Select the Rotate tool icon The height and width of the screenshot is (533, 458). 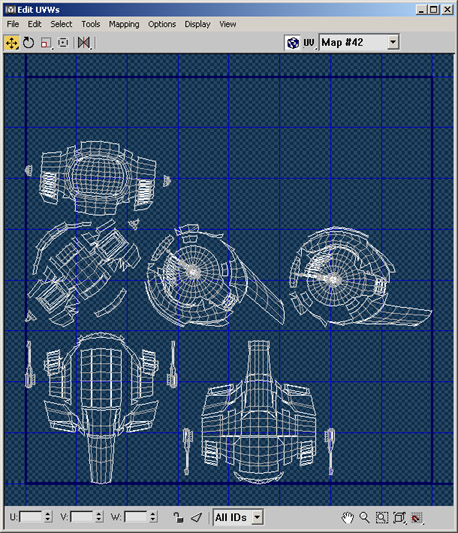pos(29,43)
